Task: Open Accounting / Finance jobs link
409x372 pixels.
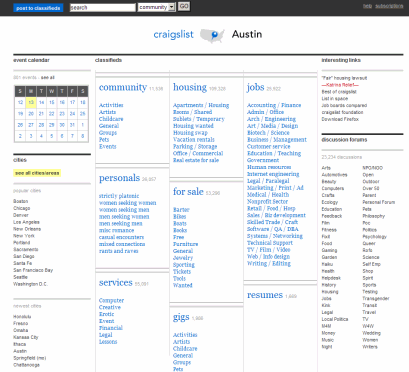Action: (274, 105)
